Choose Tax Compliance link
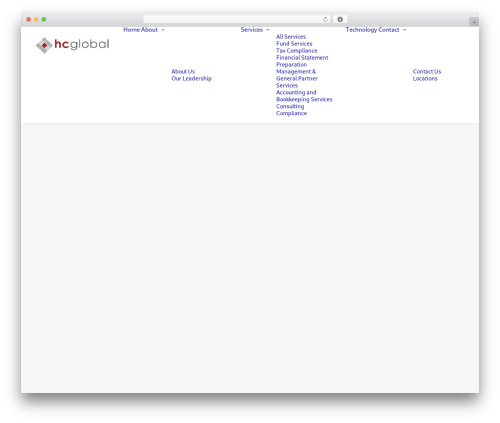This screenshot has width=500, height=423. [x=296, y=51]
